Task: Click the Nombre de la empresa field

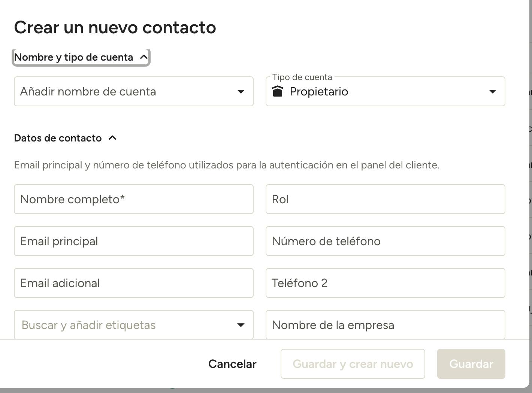Action: tap(386, 325)
